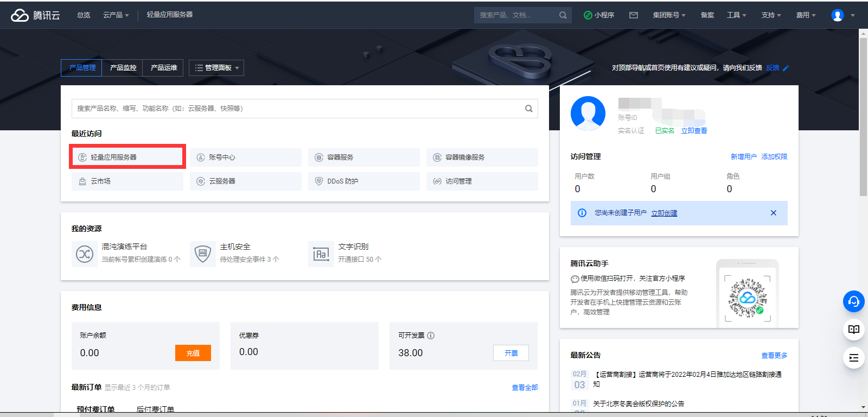Open DDoS 防护 recent item
Image resolution: width=868 pixels, height=417 pixels.
click(x=364, y=181)
